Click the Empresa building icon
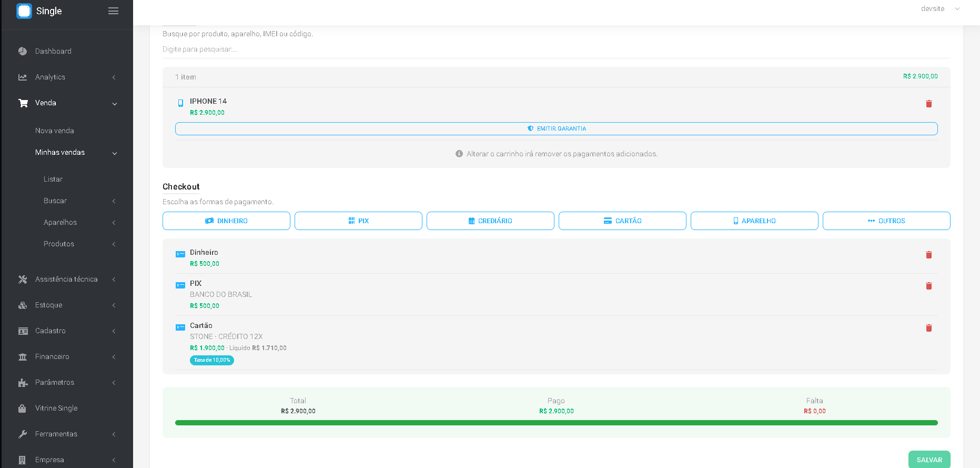980x468 pixels. [x=22, y=460]
